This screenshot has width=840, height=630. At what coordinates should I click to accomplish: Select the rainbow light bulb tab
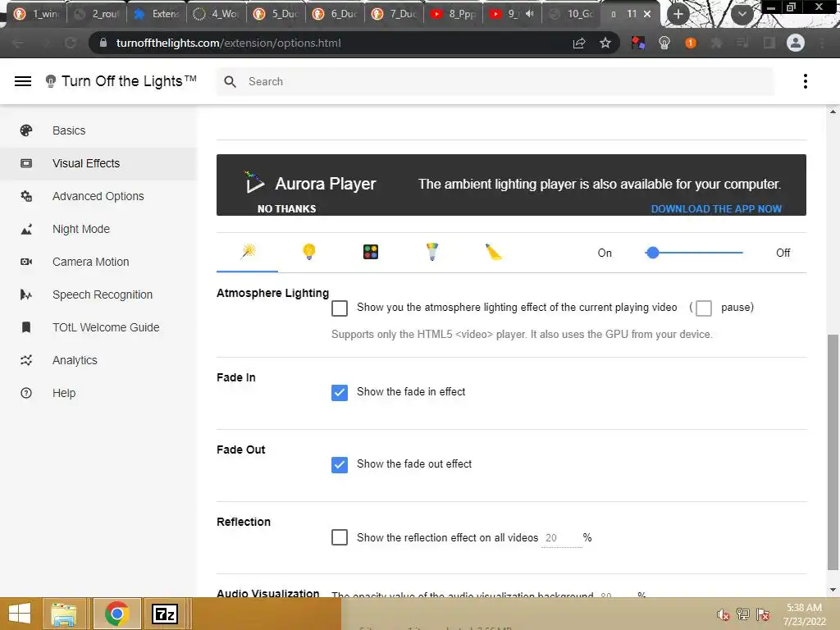click(431, 251)
